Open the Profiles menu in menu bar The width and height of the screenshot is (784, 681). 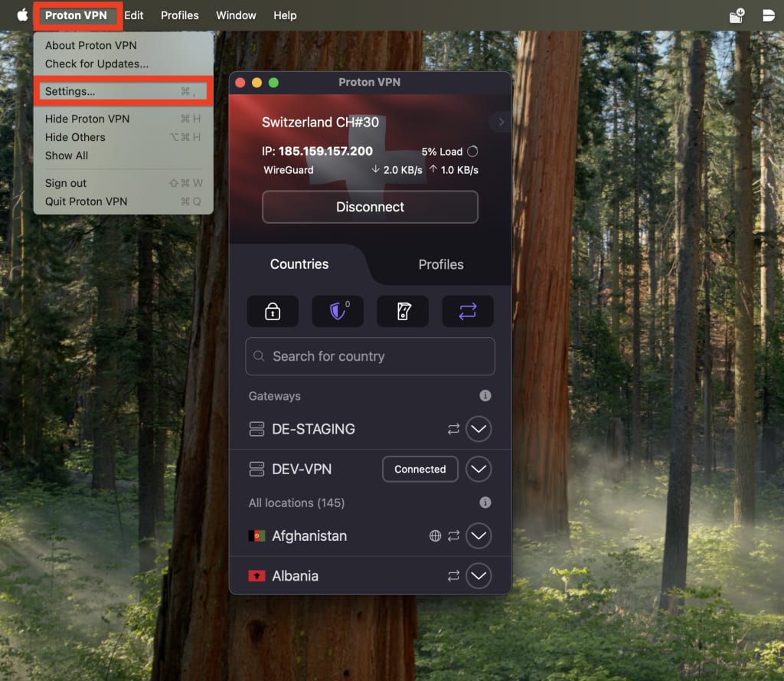(179, 15)
